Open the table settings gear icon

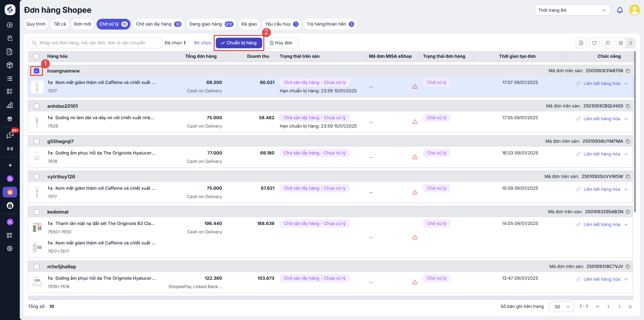(607, 43)
